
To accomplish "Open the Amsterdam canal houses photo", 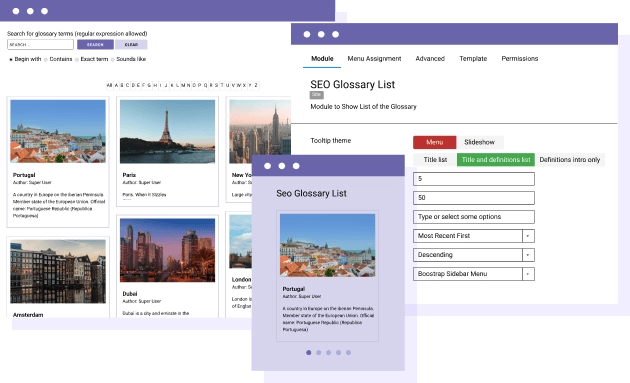I will tap(58, 271).
